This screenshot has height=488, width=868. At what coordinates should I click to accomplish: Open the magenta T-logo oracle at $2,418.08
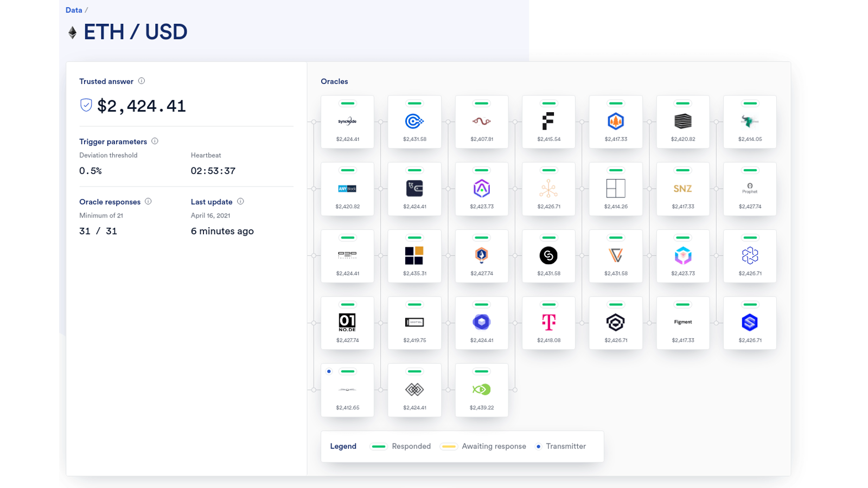tap(548, 323)
